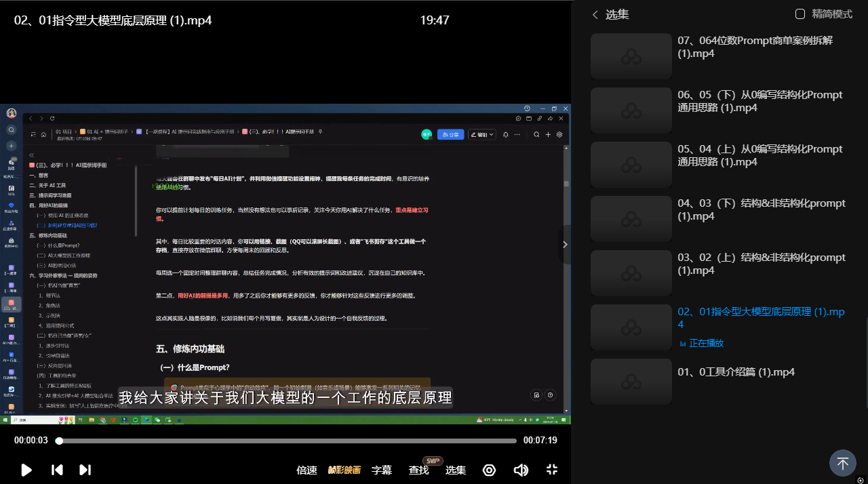This screenshot has height=484, width=868.
Task: Click the back chevron beside 选集
Action: pyautogui.click(x=595, y=15)
